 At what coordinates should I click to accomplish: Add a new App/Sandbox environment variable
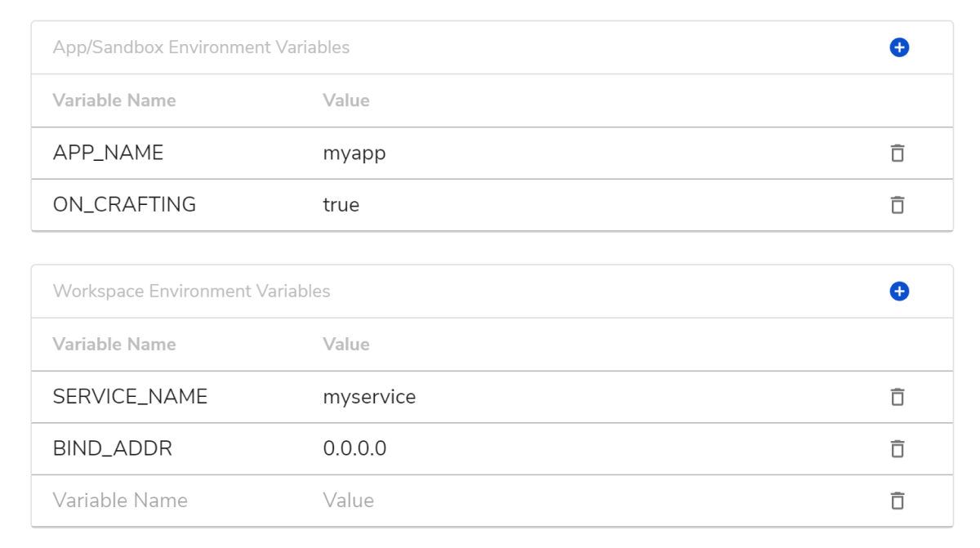[899, 47]
